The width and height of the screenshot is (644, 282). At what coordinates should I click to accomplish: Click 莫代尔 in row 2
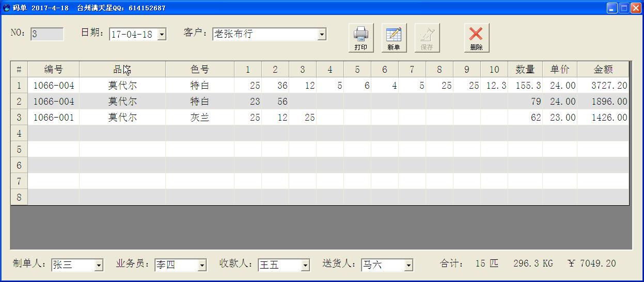[122, 102]
